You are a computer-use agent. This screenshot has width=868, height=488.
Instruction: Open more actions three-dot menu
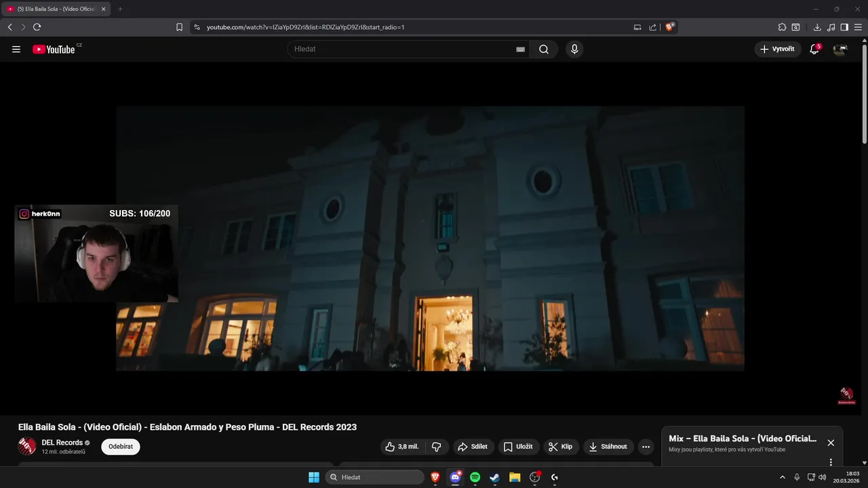click(x=646, y=447)
